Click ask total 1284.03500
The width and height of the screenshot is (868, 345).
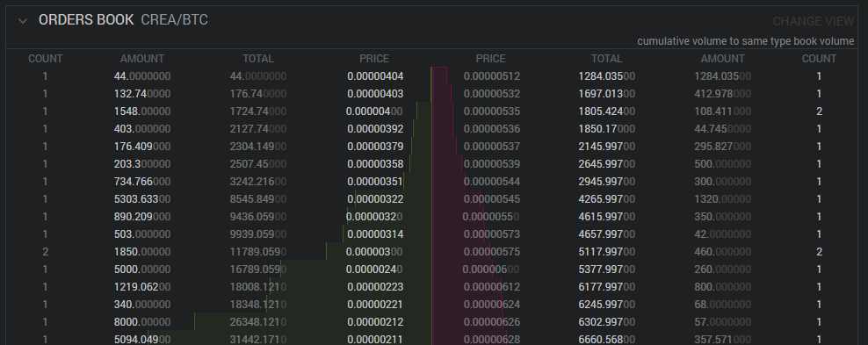[x=607, y=76]
